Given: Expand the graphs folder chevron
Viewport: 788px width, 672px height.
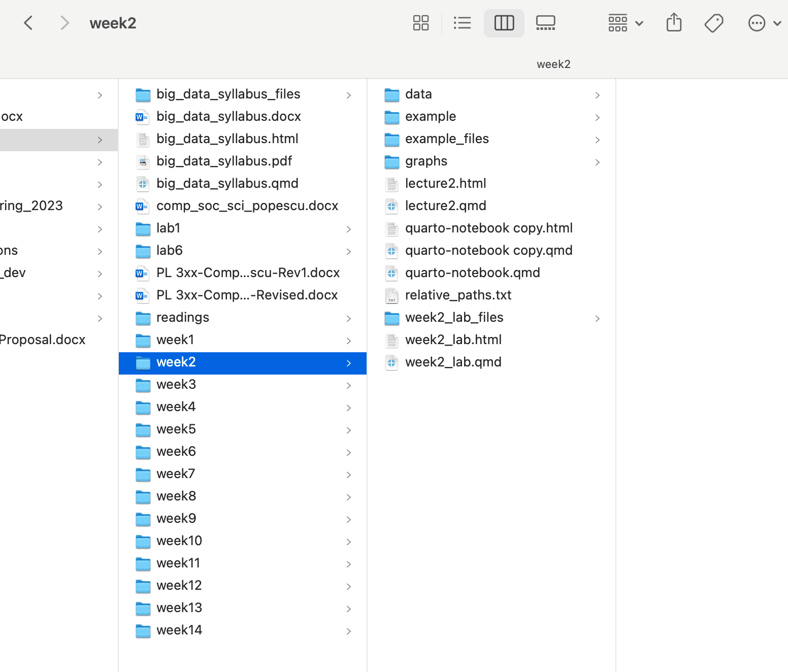Looking at the screenshot, I should click(x=598, y=162).
